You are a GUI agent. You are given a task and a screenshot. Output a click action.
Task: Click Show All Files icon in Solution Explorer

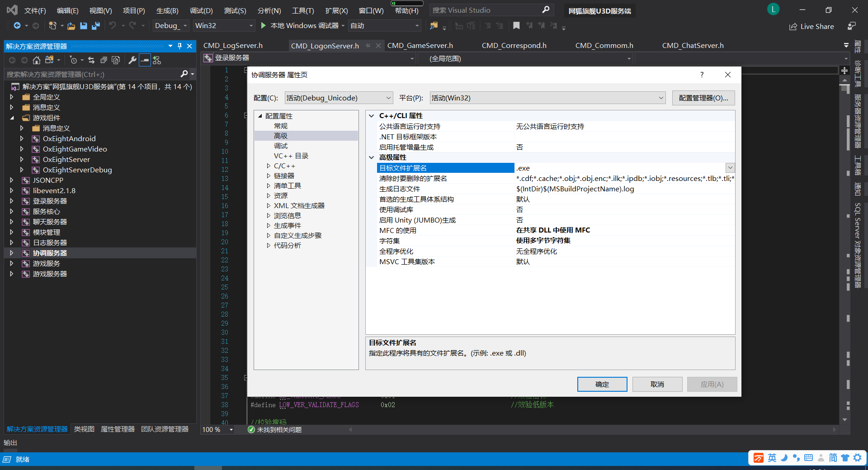click(x=116, y=60)
